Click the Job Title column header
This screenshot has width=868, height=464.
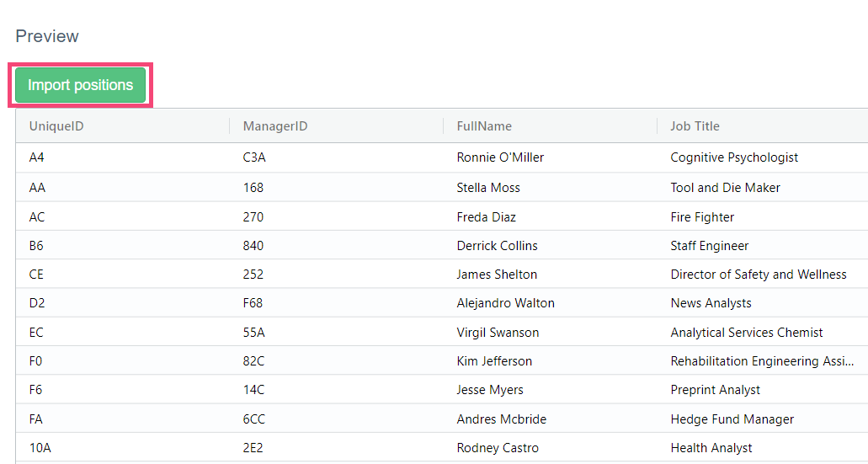pyautogui.click(x=695, y=126)
